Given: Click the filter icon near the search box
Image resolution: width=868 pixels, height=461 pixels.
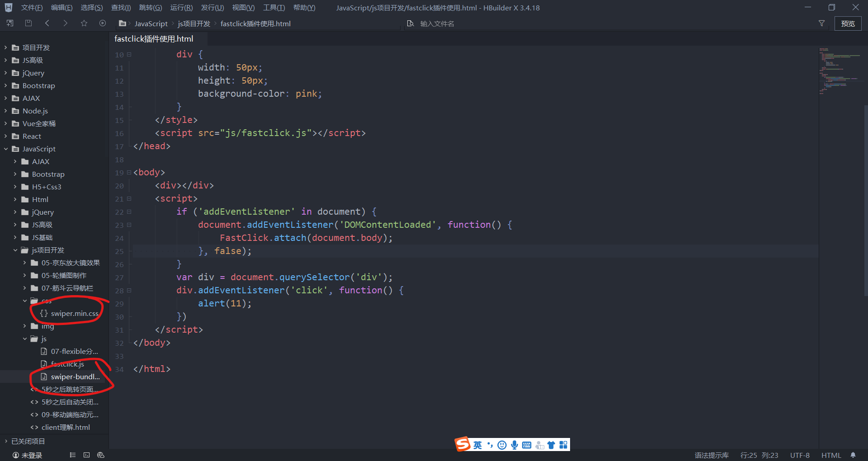Looking at the screenshot, I should click(x=821, y=24).
